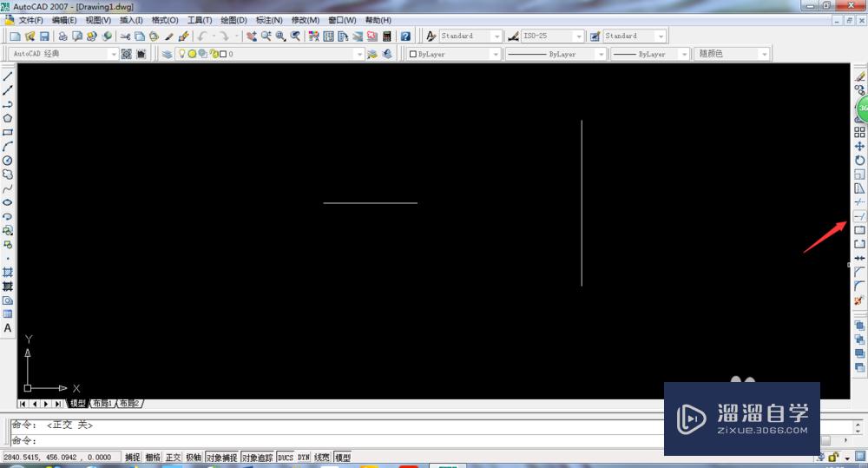Screen dimensions: 868x468
Task: Toggle 栅格 grid display in status bar
Action: [x=153, y=457]
